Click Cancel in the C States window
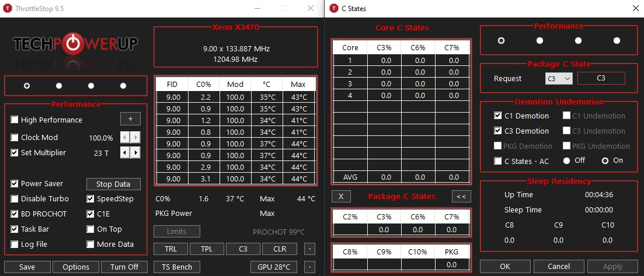 tap(559, 266)
